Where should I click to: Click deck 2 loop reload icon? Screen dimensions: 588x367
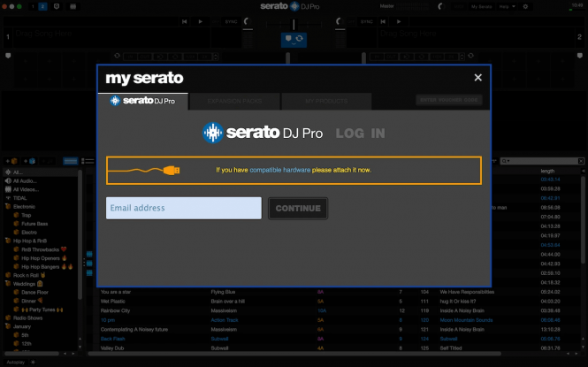471,56
